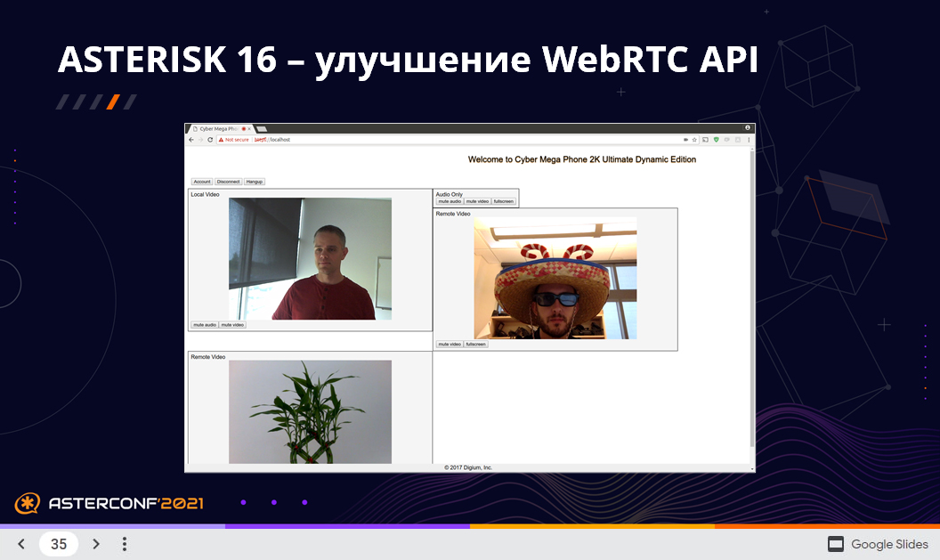The height and width of the screenshot is (560, 940).
Task: Click the browser forward arrow
Action: pyautogui.click(x=199, y=140)
